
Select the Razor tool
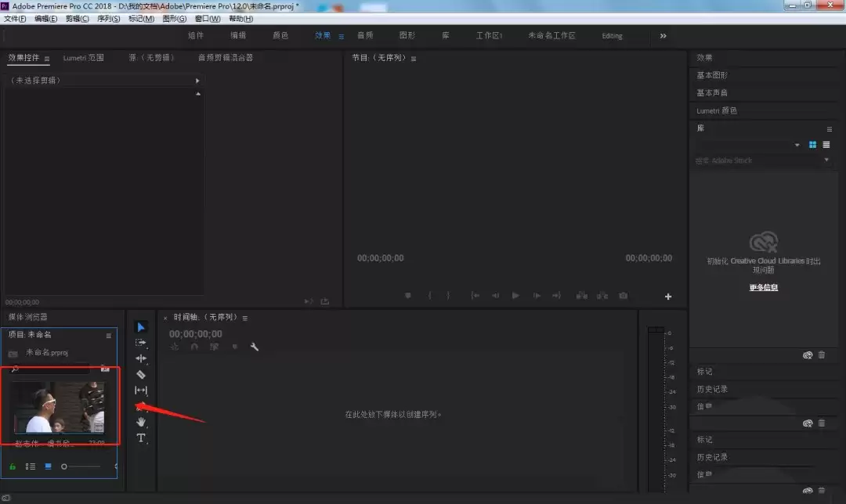point(141,375)
